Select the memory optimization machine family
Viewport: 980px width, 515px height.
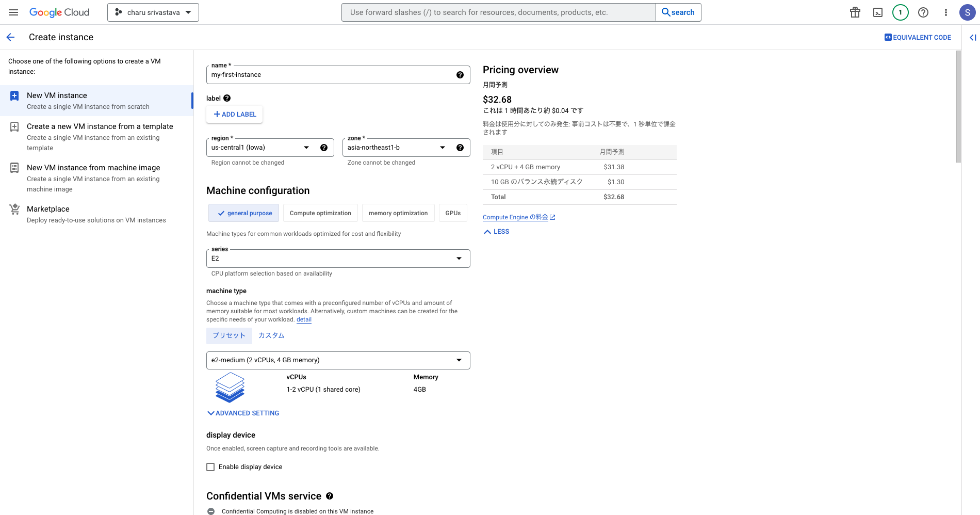(x=398, y=213)
